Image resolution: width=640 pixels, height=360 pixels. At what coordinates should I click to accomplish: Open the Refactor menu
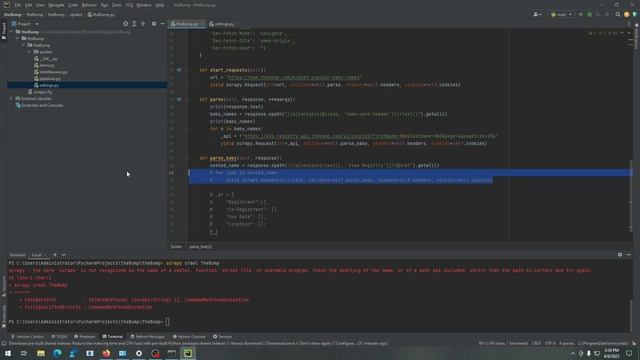pos(89,5)
